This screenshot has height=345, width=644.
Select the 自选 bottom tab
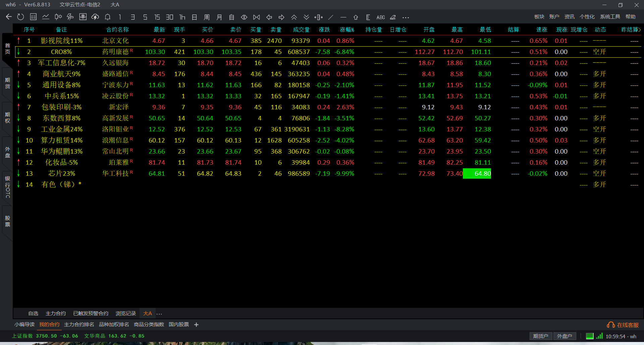point(33,313)
